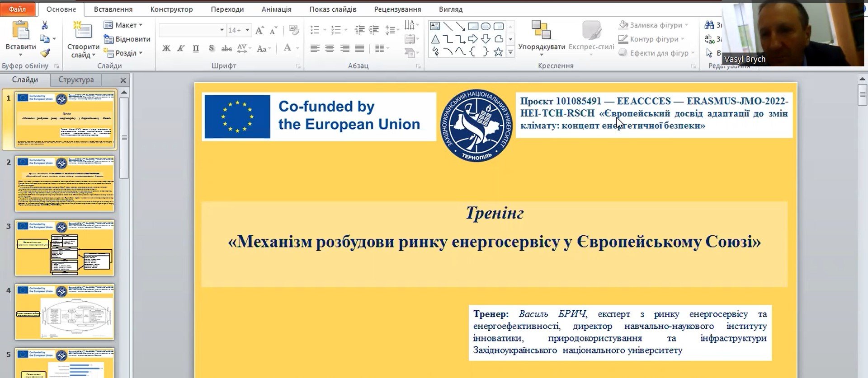868x378 pixels.
Task: Select the arrow line shape
Action: (x=460, y=26)
